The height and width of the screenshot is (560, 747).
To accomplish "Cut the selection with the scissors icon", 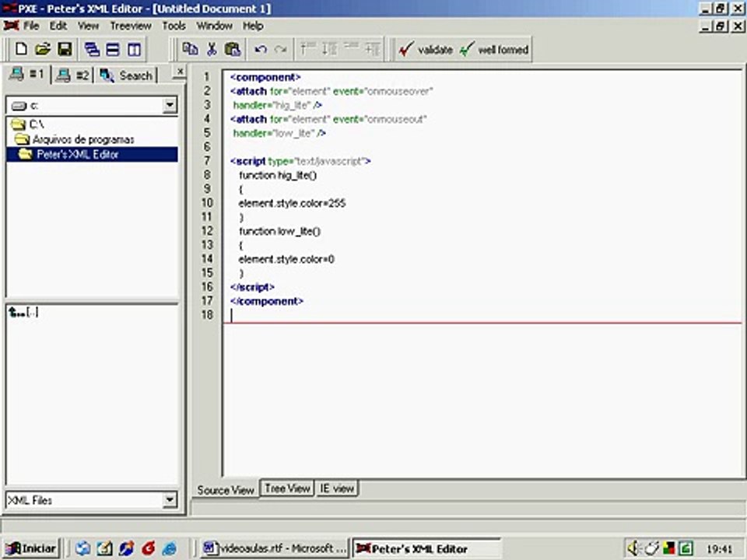I will (x=212, y=49).
